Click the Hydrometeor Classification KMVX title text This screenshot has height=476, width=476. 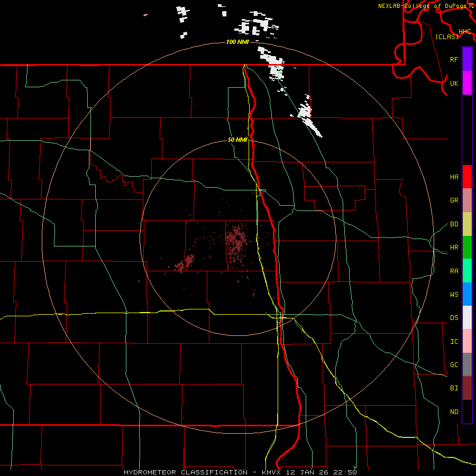[240, 472]
